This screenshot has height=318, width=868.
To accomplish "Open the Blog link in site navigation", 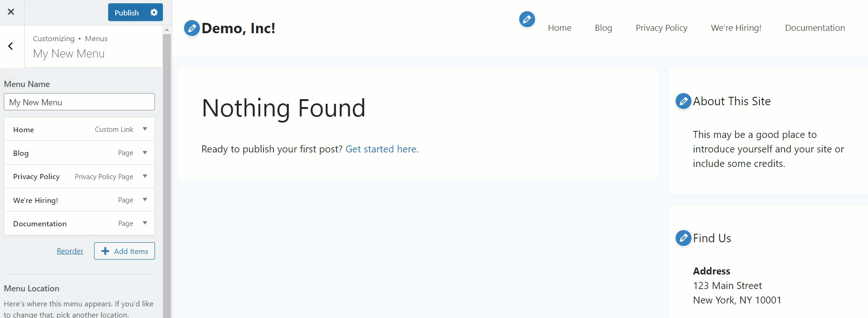I will pyautogui.click(x=603, y=28).
